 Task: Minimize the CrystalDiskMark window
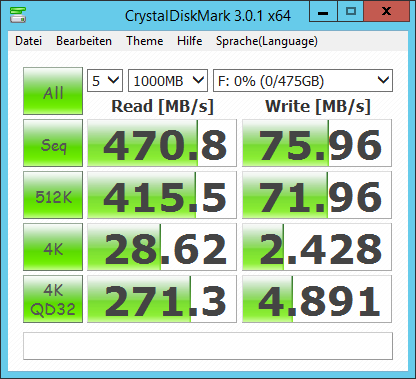click(x=323, y=12)
